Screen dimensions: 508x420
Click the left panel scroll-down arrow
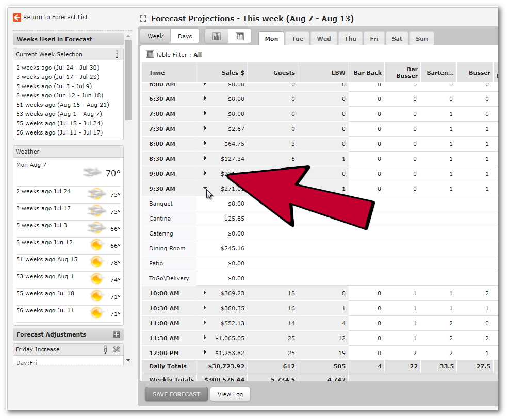(x=128, y=361)
